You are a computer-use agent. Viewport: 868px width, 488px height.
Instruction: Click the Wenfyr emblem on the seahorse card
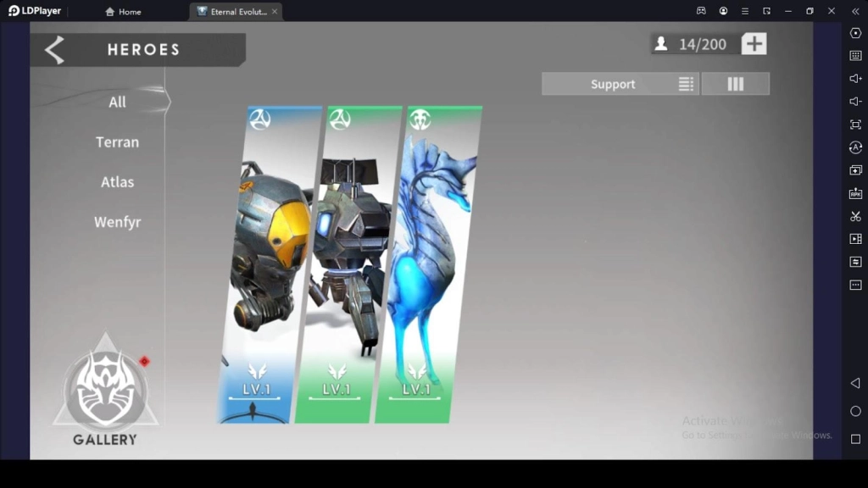click(x=420, y=119)
